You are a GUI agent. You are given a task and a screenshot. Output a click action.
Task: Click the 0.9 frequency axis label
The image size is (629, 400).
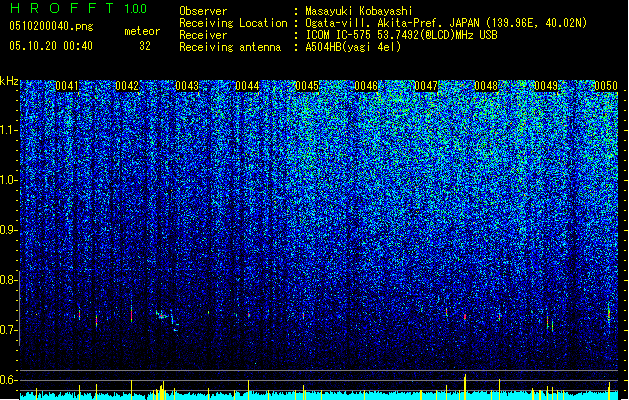[x=8, y=230]
